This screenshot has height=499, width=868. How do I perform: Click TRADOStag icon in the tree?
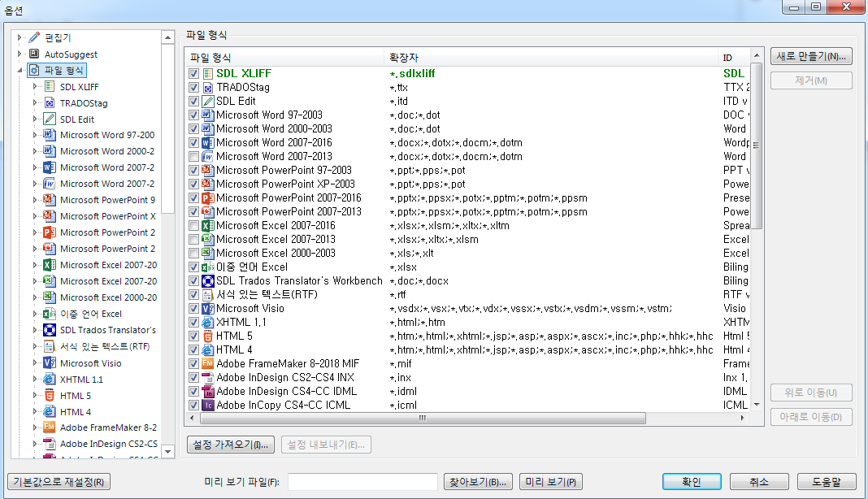point(50,103)
